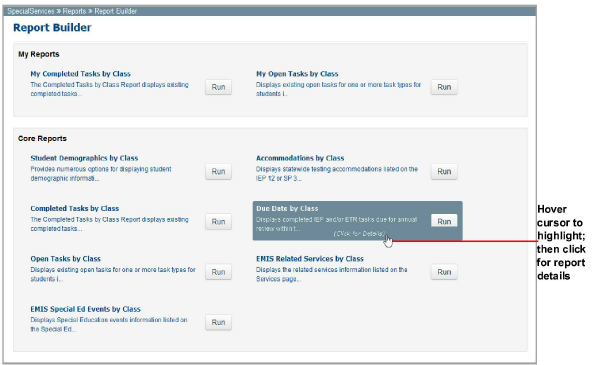The width and height of the screenshot is (595, 365).
Task: Click the Report Builder page heading
Action: pyautogui.click(x=52, y=28)
